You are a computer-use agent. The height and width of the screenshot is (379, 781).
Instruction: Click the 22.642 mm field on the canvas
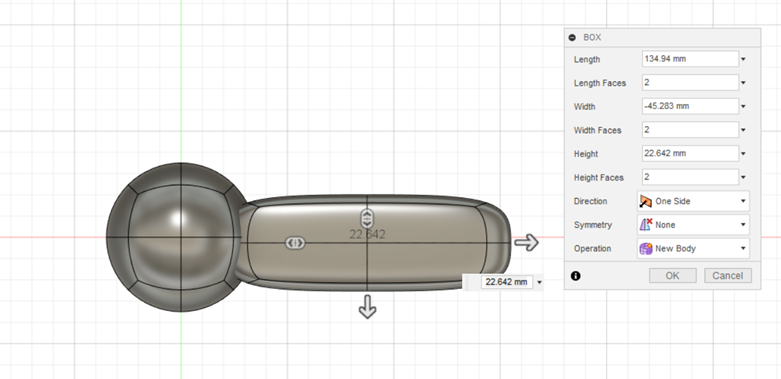pos(507,282)
